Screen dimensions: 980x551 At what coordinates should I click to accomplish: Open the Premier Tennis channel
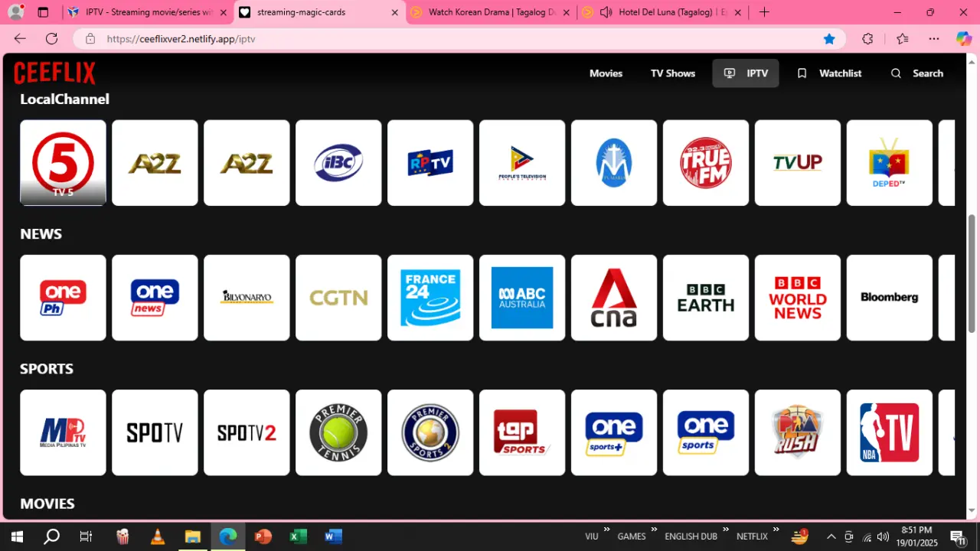[338, 432]
